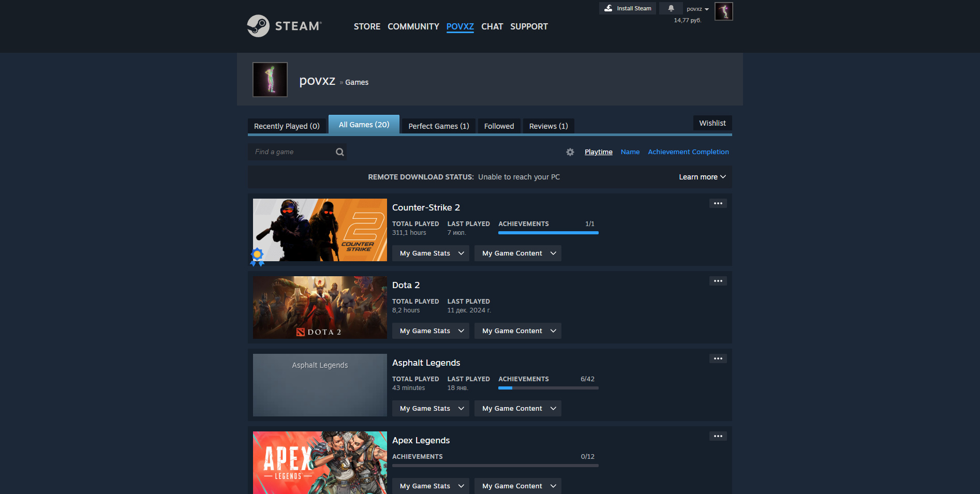The height and width of the screenshot is (494, 980).
Task: Focus the Find a game search field
Action: 297,152
